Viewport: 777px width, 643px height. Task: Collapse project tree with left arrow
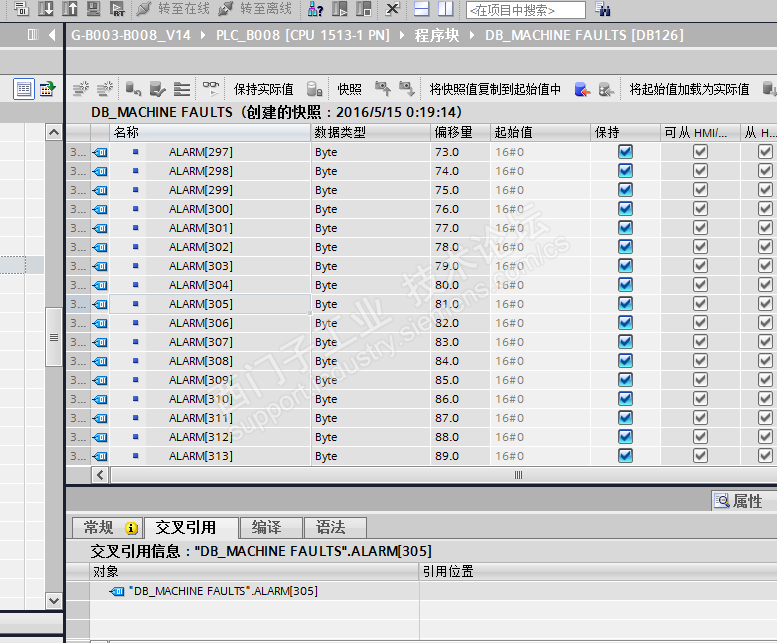52,35
